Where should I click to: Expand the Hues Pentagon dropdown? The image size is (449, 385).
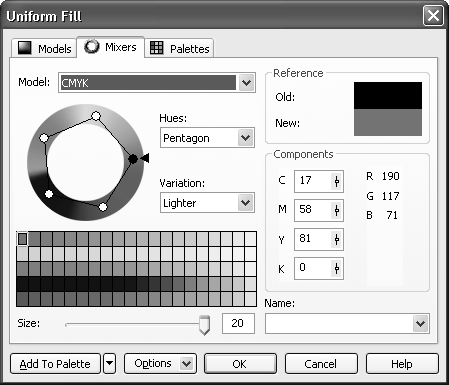[x=246, y=138]
